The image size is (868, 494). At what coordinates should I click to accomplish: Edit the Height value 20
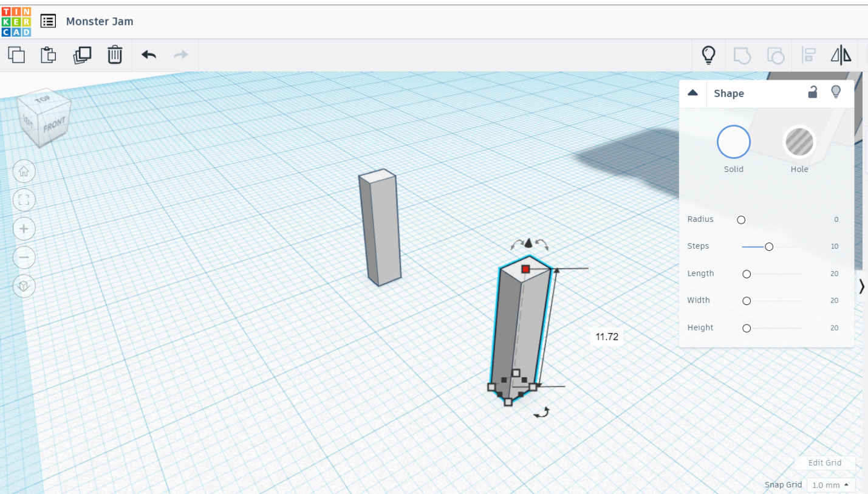pos(835,328)
